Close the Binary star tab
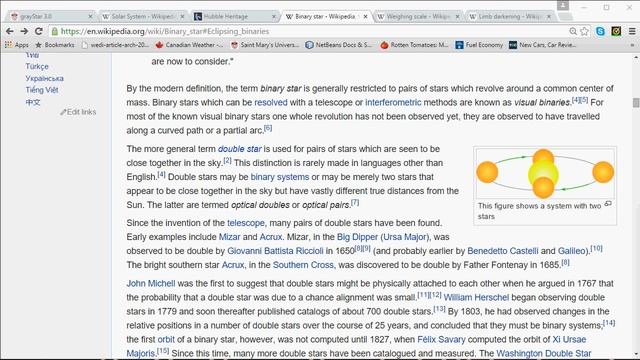Viewport: 640px width, 360px height. pyautogui.click(x=365, y=16)
